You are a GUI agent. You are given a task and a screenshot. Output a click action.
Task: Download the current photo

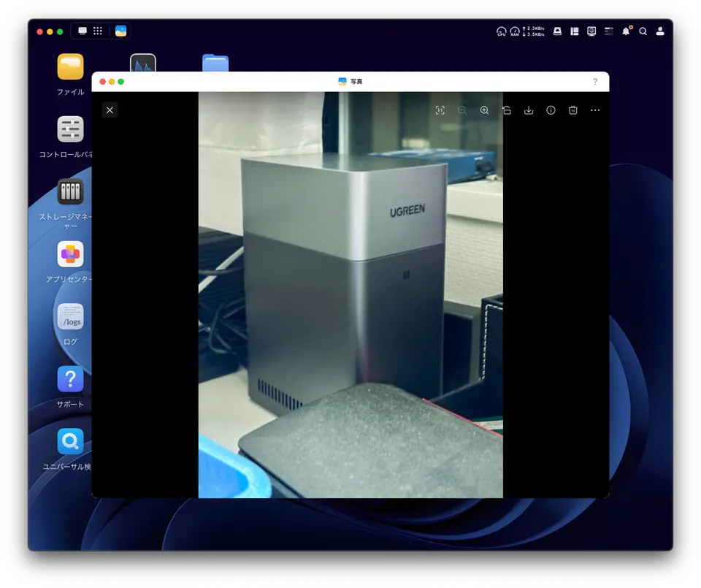[529, 110]
